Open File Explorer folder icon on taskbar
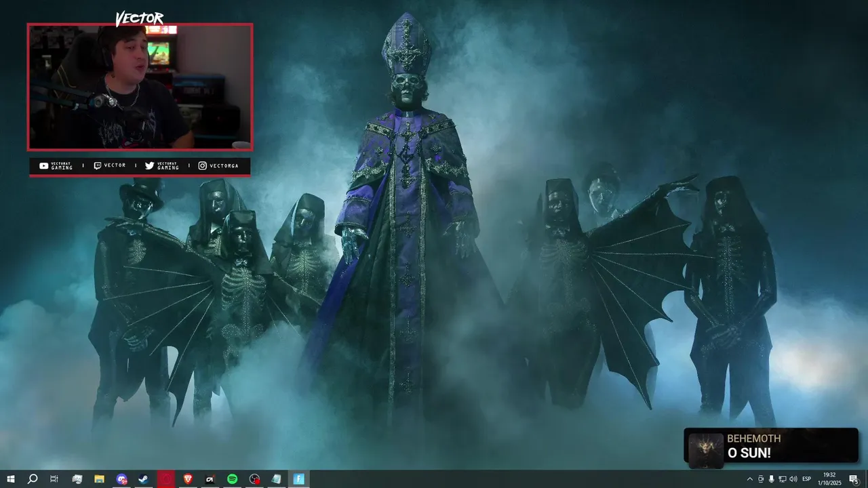The width and height of the screenshot is (868, 488). (x=99, y=479)
